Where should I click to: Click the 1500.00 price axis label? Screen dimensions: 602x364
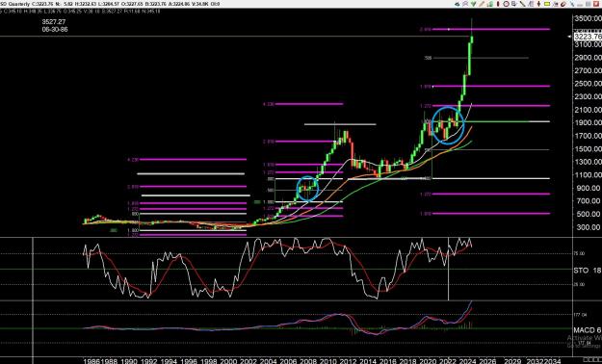point(588,148)
